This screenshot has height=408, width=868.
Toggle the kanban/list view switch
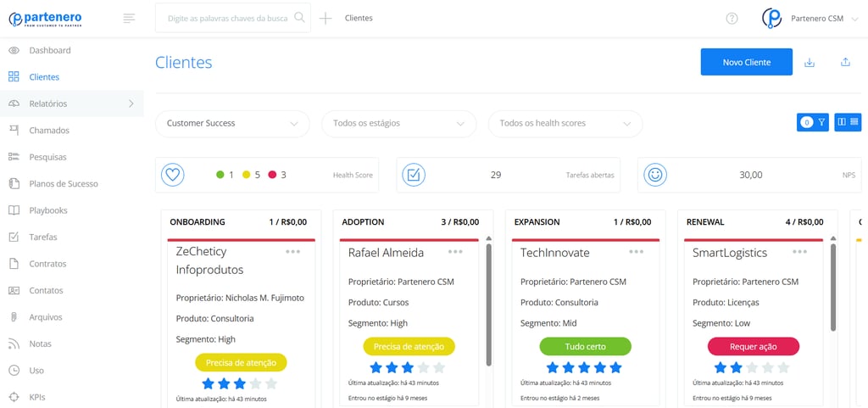point(848,122)
